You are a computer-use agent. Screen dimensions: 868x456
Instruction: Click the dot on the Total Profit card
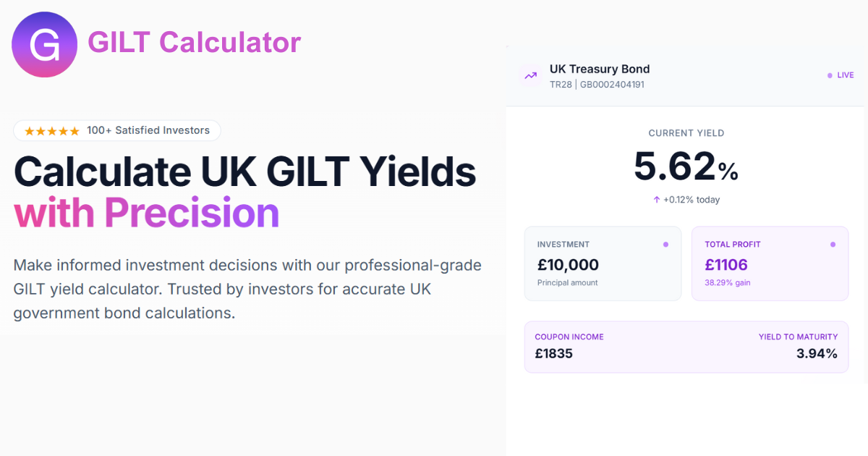[833, 245]
